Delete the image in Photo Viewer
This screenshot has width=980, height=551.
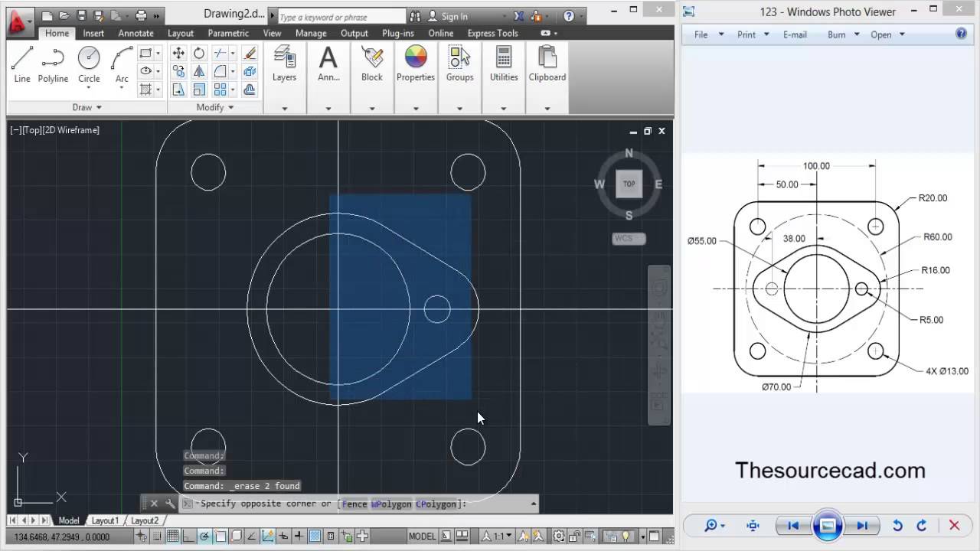click(x=954, y=526)
